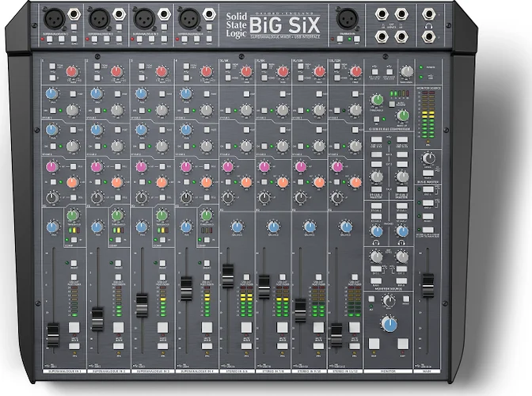Image resolution: width=532 pixels, height=396 pixels.
Task: Toggle the DIM button in the monitor section
Action: tap(374, 344)
